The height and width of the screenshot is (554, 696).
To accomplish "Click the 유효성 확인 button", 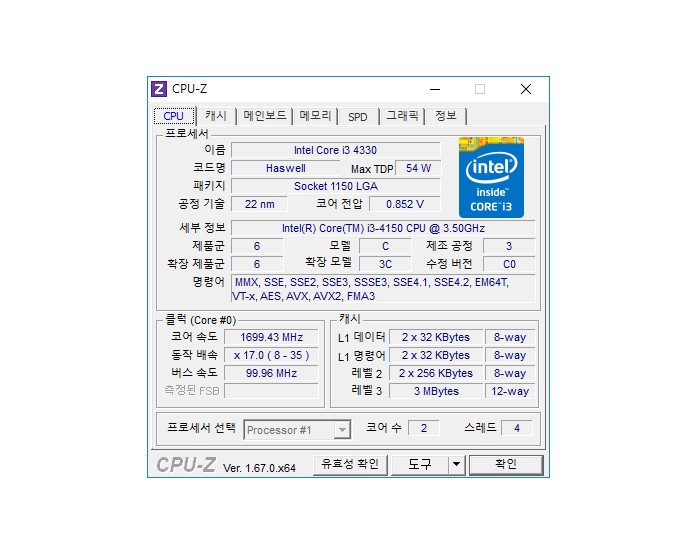I will coord(350,465).
